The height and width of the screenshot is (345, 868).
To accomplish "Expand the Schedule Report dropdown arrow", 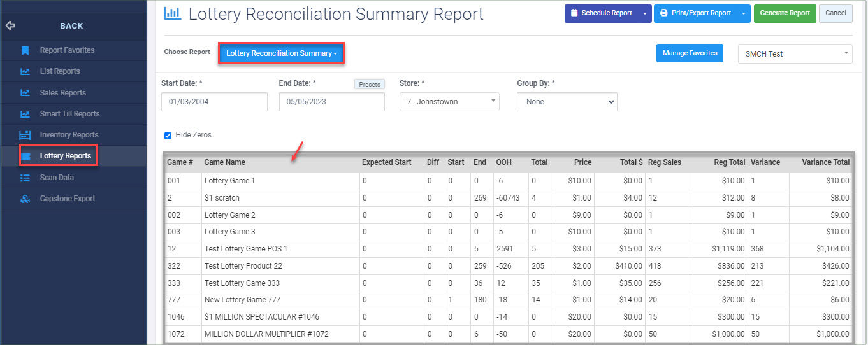I will tap(645, 13).
